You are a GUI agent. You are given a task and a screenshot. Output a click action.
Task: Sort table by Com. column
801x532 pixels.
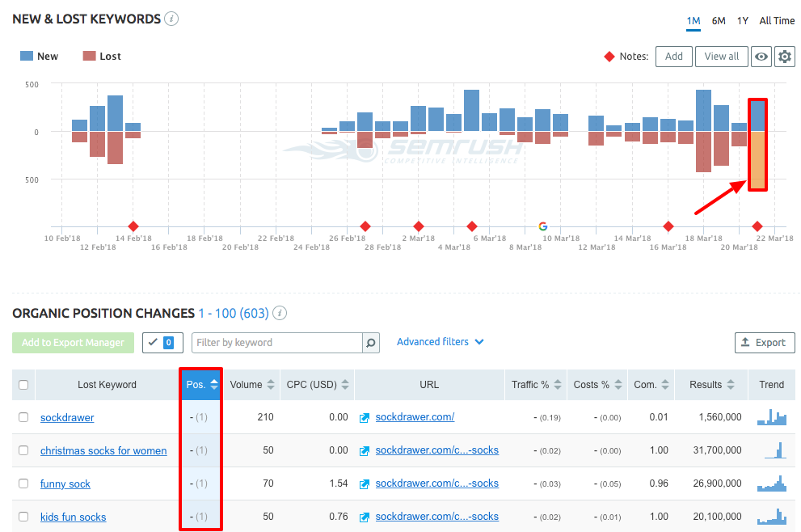coord(651,385)
